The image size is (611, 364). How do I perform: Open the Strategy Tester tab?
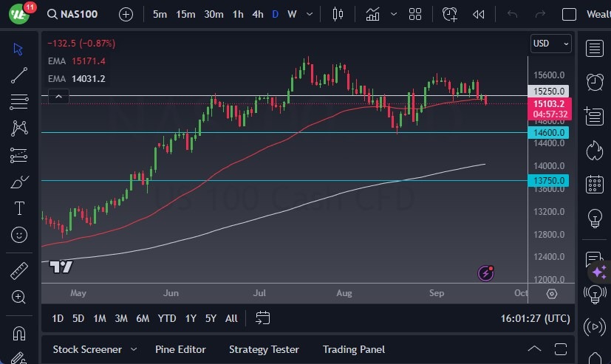264,349
